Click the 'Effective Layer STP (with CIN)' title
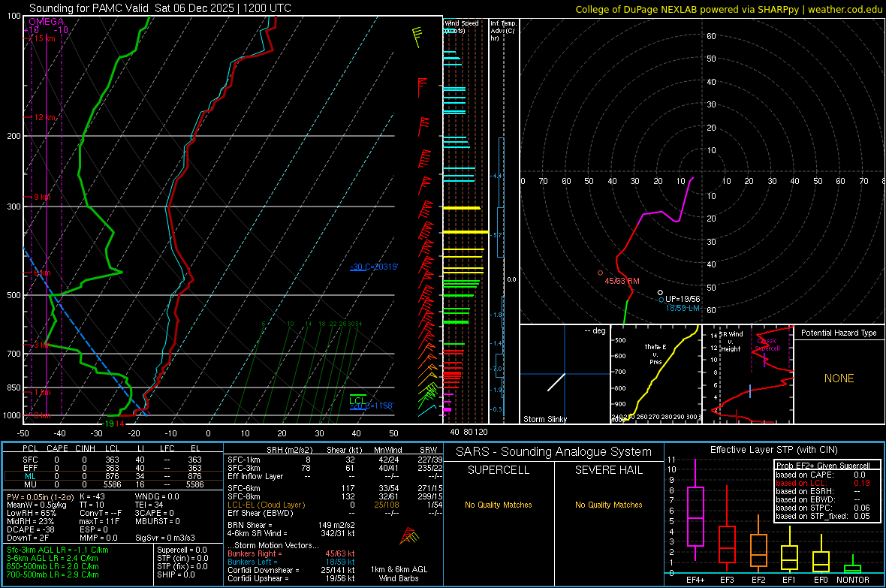 [x=773, y=450]
